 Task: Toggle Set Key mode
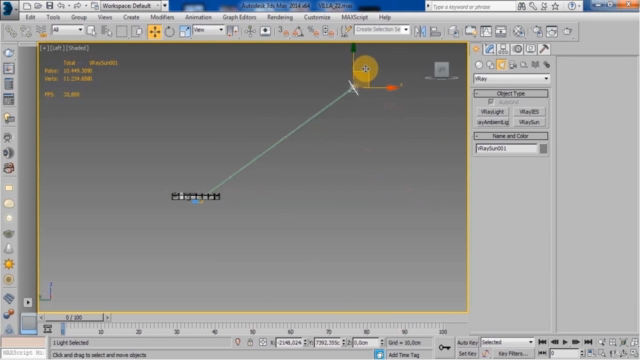tap(467, 353)
